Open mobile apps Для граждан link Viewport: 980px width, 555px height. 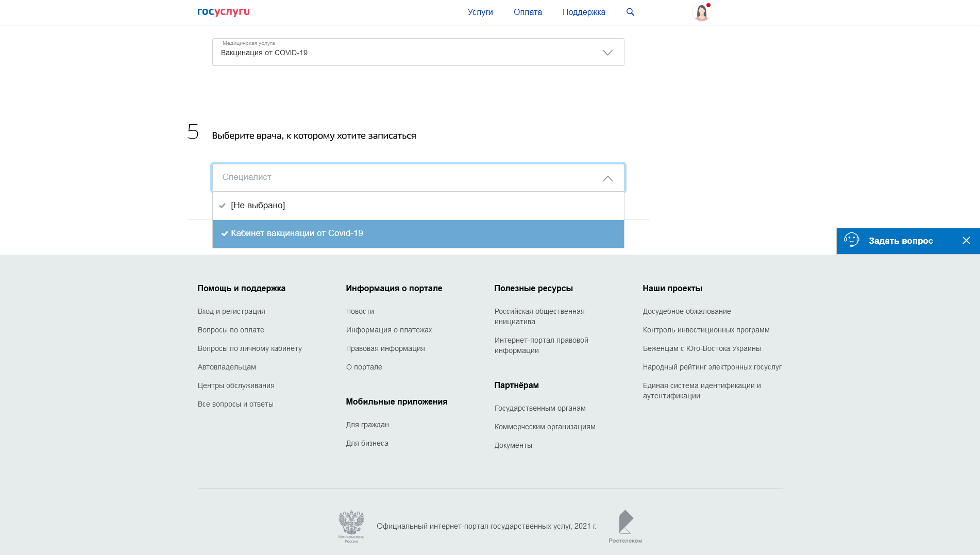367,425
